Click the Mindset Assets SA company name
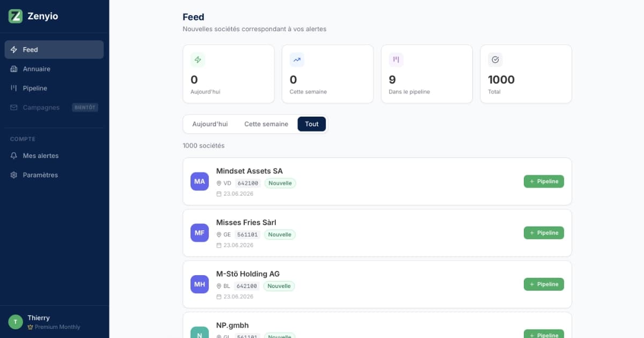 250,171
